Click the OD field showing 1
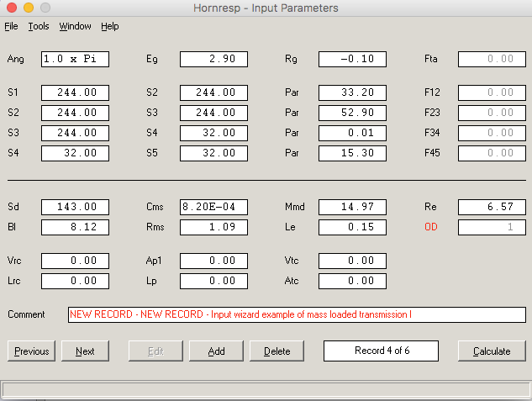Image resolution: width=532 pixels, height=401 pixels. (x=492, y=227)
